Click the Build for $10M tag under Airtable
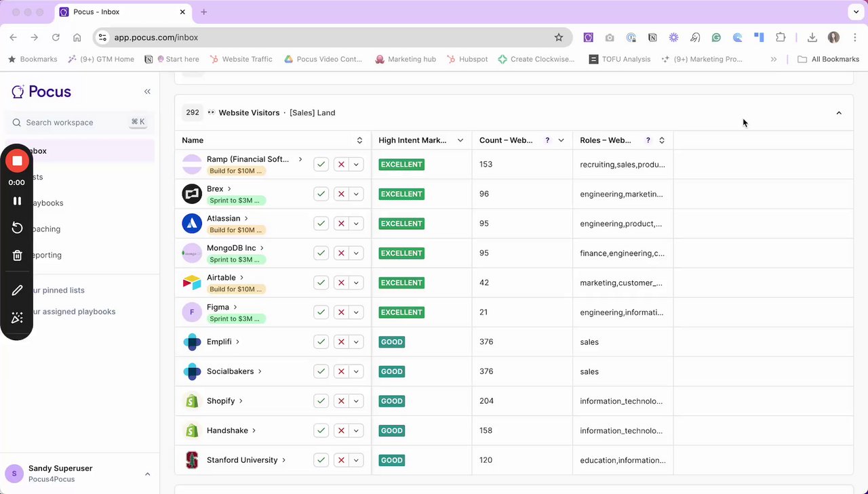The image size is (868, 494). [x=236, y=289]
